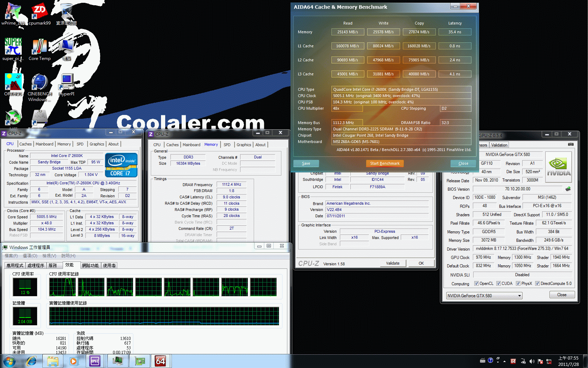The width and height of the screenshot is (588, 368).
Task: Open the Services tab (服務) in Task Manager
Action: 53,266
